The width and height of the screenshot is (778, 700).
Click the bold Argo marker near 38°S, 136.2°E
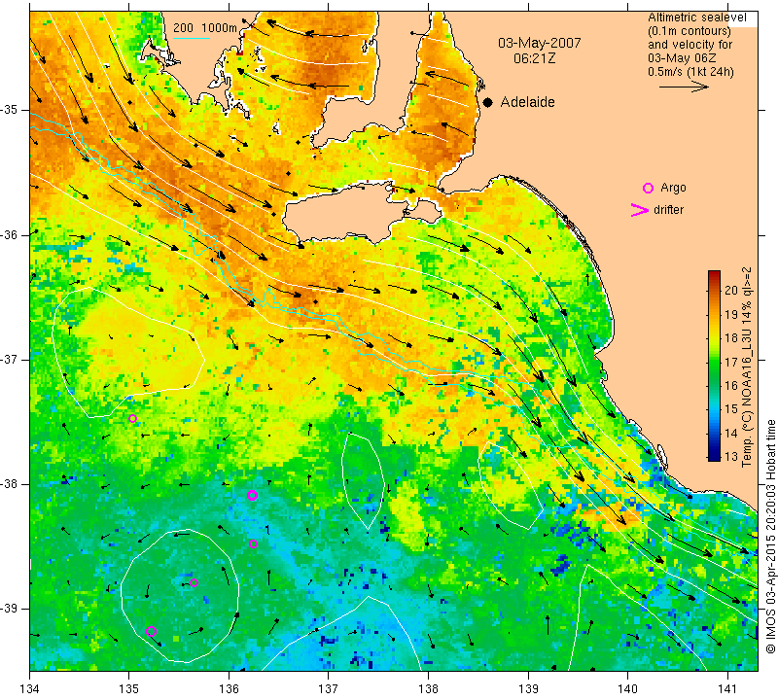[252, 495]
